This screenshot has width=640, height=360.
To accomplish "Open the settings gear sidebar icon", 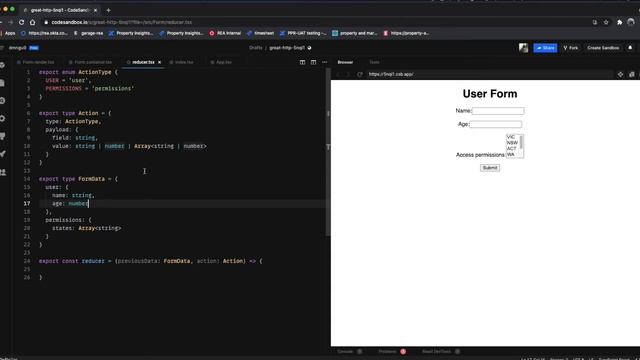I will point(3,118).
